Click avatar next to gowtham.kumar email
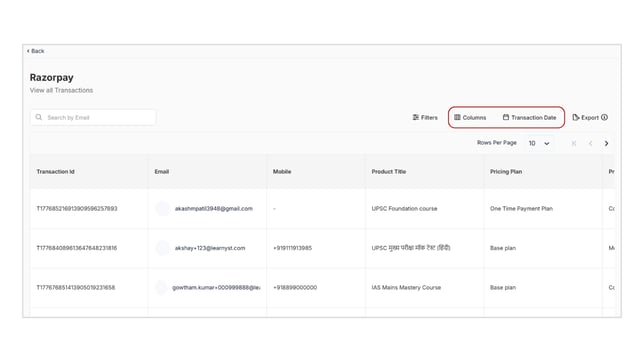Image resolution: width=644 pixels, height=362 pixels. pyautogui.click(x=161, y=288)
